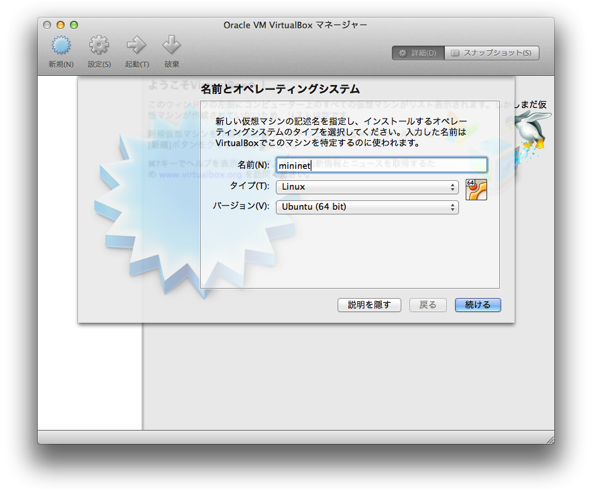This screenshot has width=600, height=493.
Task: Click the 戻る back button
Action: (x=428, y=305)
